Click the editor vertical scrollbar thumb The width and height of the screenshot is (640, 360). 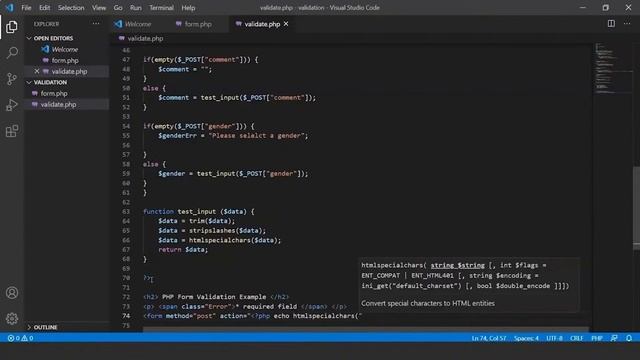tap(636, 208)
